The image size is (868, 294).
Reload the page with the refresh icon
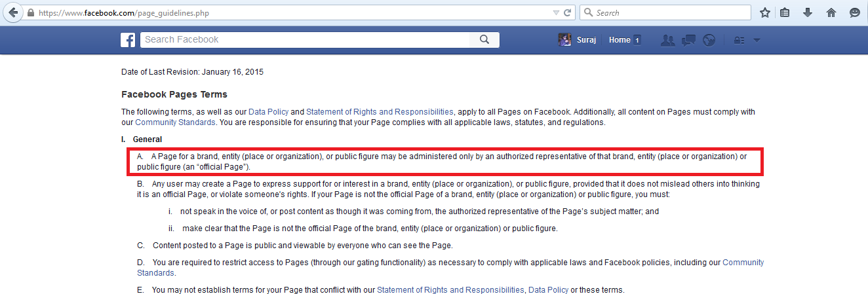pyautogui.click(x=568, y=13)
